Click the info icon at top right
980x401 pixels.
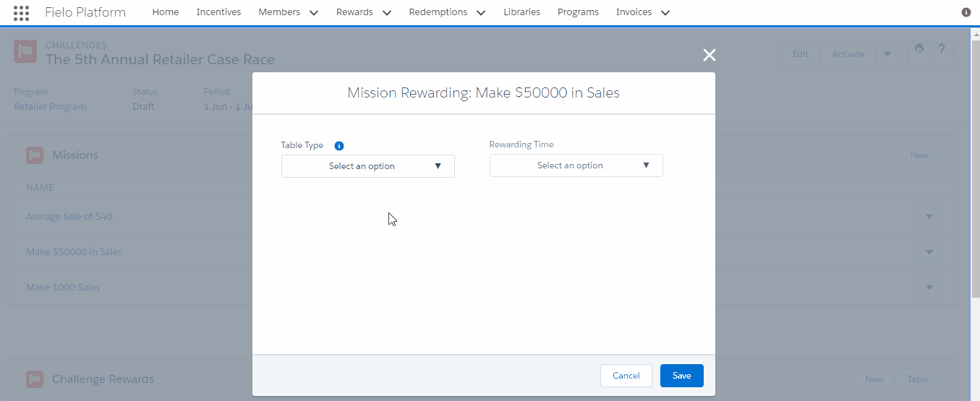966,12
